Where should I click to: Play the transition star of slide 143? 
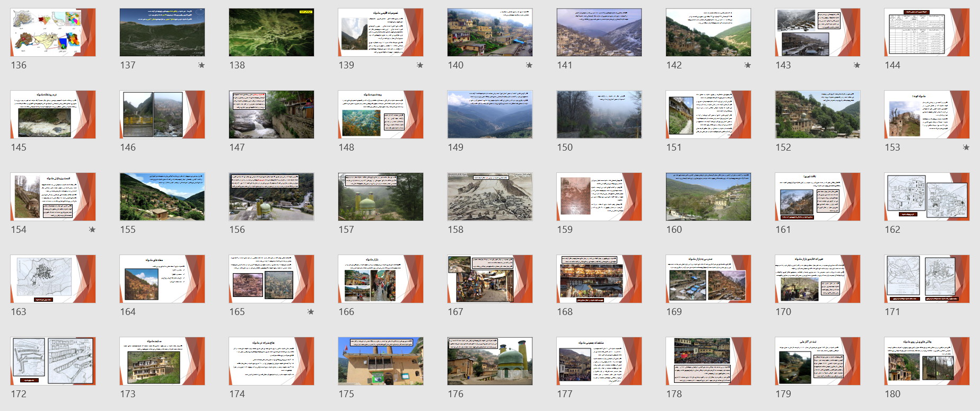click(x=856, y=65)
